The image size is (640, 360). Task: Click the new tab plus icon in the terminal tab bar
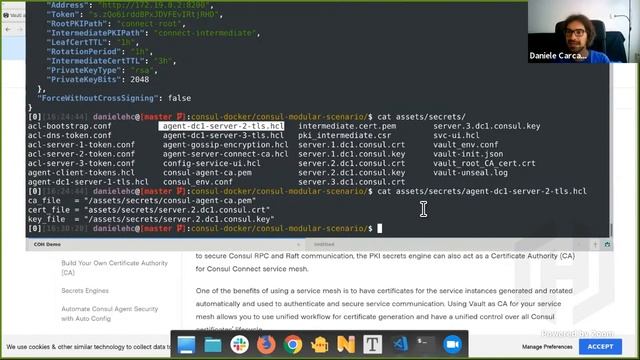click(595, 244)
